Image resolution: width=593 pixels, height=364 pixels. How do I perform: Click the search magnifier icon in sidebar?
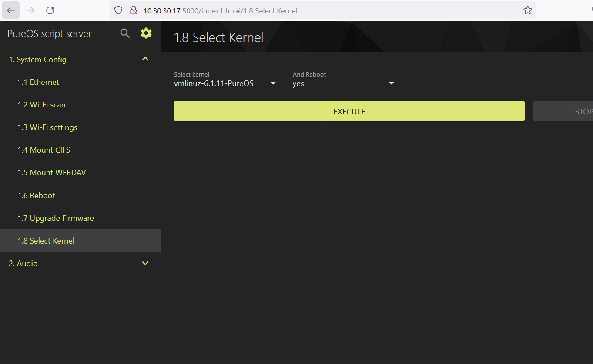tap(125, 33)
